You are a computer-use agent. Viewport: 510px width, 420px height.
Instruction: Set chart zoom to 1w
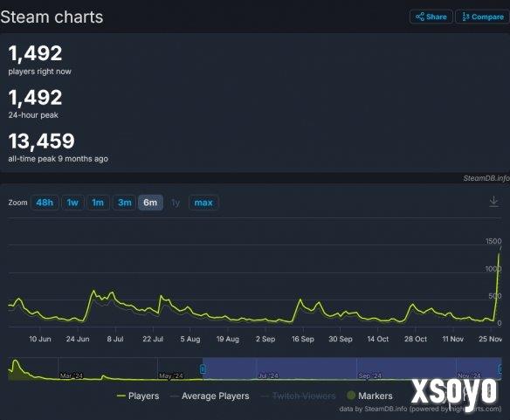(x=72, y=203)
